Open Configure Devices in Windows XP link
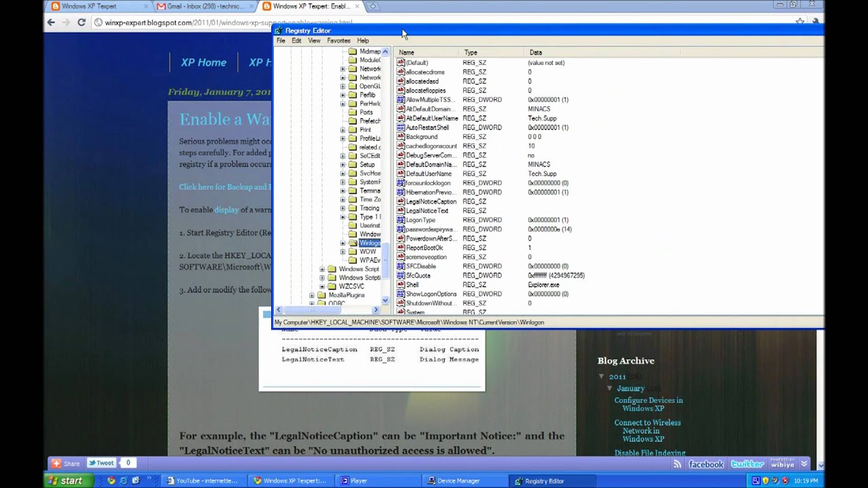 (x=648, y=405)
